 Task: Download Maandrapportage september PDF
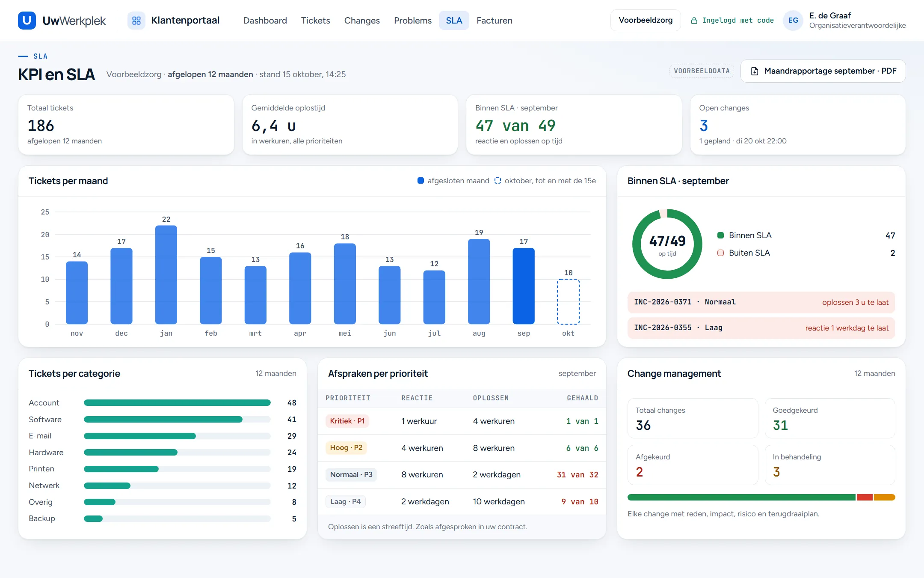823,71
